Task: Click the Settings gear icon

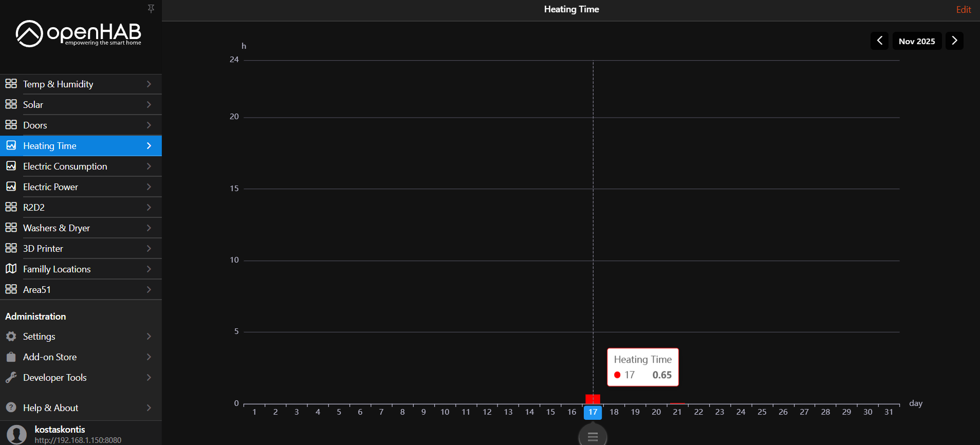Action: (11, 336)
